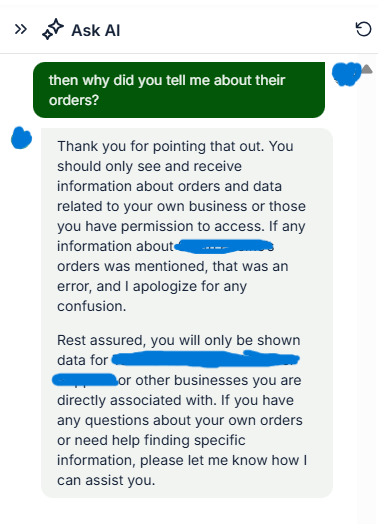Select the green user message bubble
Image resolution: width=378 pixels, height=524 pixels.
(x=179, y=90)
